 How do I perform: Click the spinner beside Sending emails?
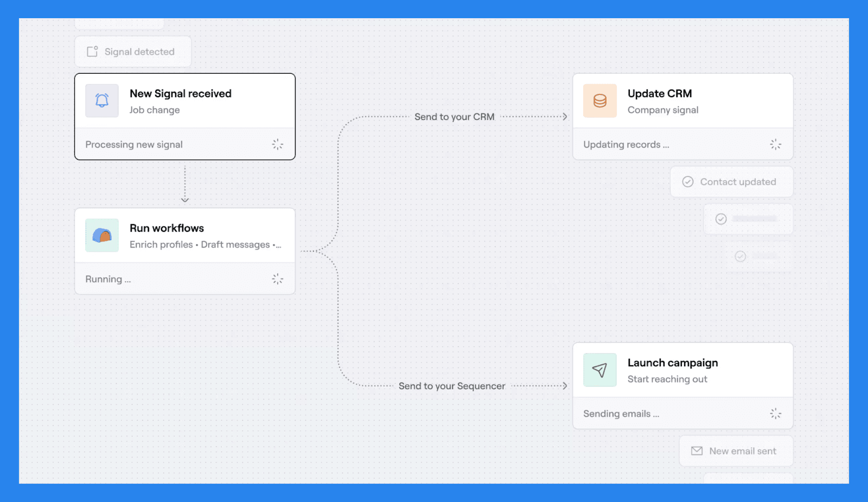pos(776,414)
